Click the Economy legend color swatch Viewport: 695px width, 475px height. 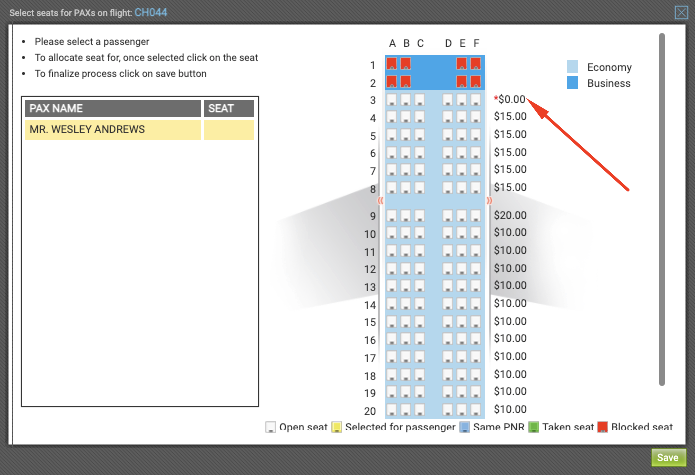point(572,67)
